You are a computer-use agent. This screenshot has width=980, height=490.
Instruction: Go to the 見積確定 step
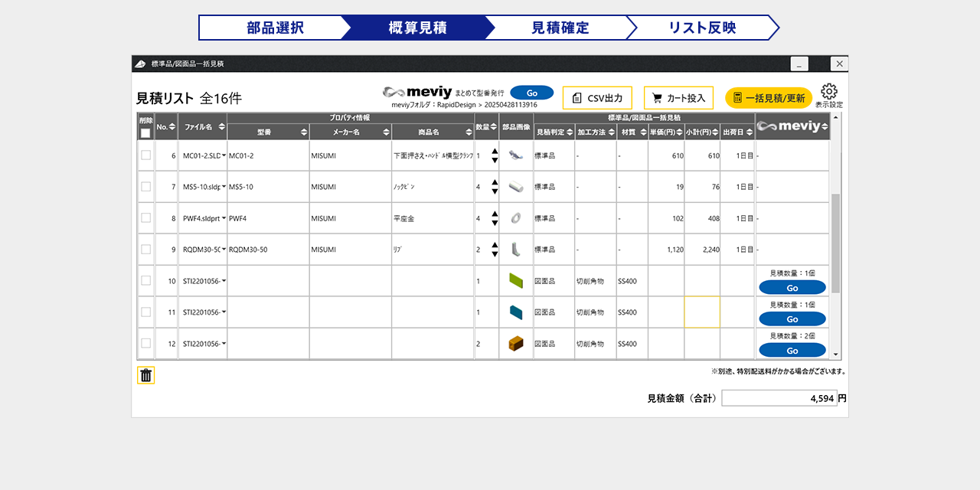tap(560, 28)
